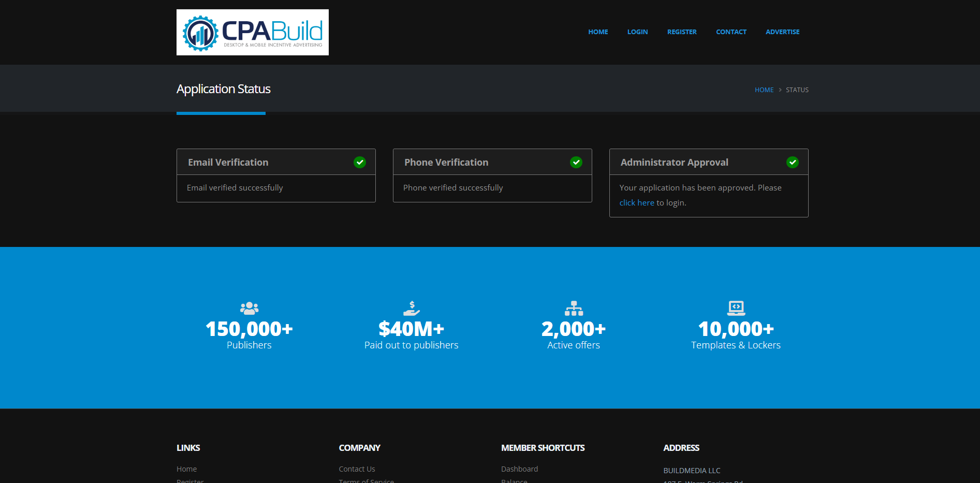Click the hand holding dollar icon
Image resolution: width=980 pixels, height=483 pixels.
(x=412, y=308)
